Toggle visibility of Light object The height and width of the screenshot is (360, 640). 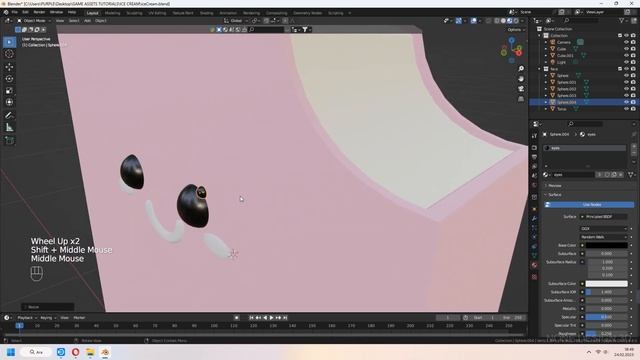(627, 62)
